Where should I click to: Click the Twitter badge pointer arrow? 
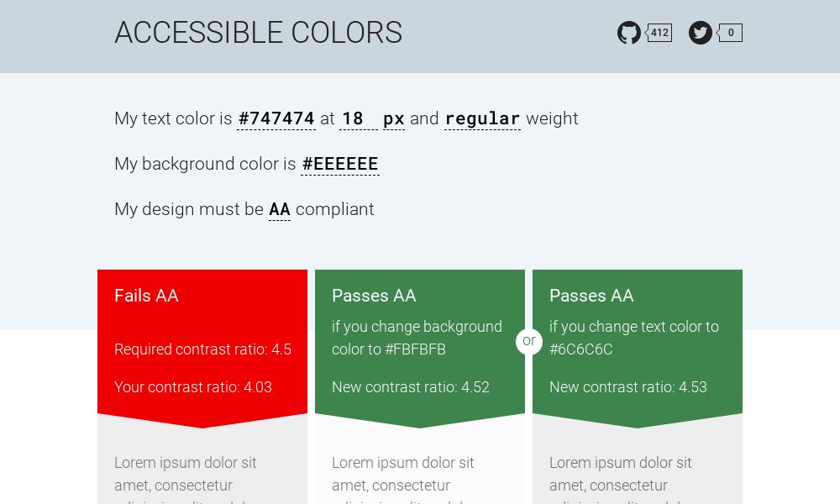pos(717,33)
